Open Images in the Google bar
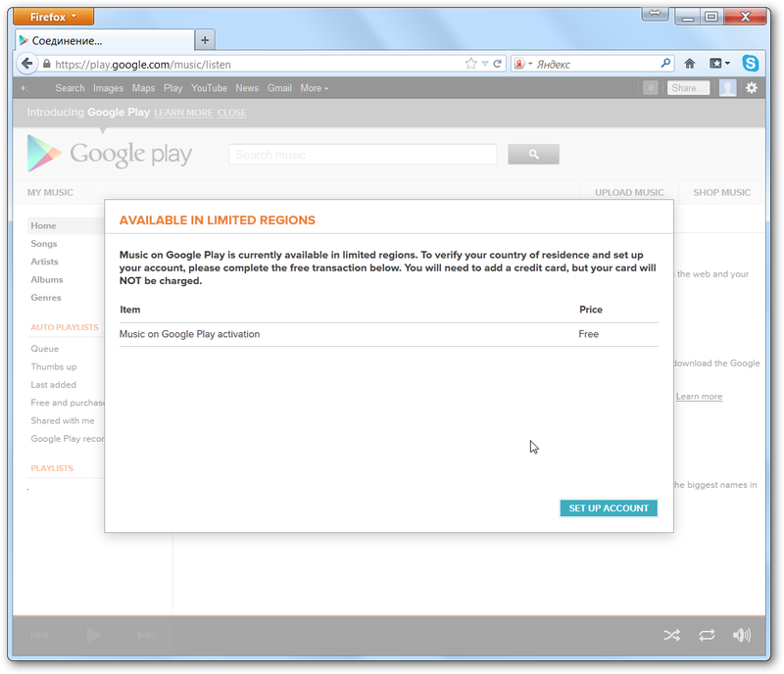 (x=108, y=88)
